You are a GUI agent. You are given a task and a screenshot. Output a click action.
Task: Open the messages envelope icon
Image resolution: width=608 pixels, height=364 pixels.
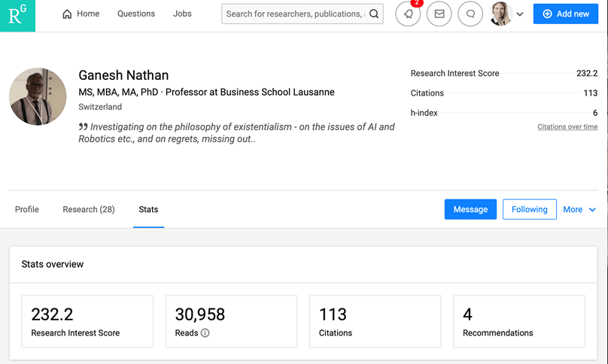coord(439,14)
